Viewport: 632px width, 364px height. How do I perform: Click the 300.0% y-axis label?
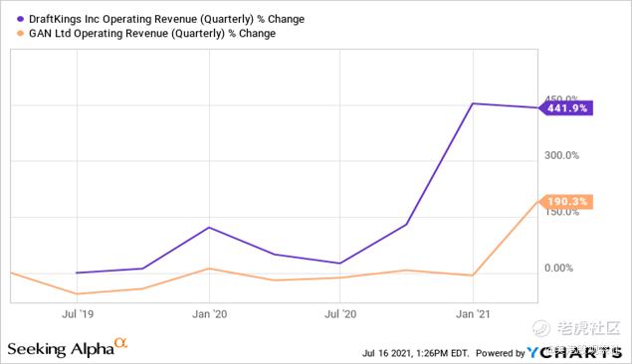[561, 155]
